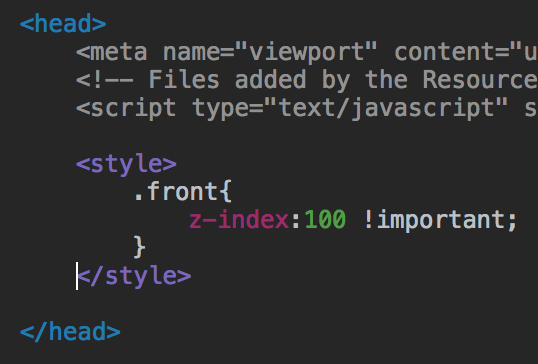Click the HTML comment opening marker

(x=105, y=80)
